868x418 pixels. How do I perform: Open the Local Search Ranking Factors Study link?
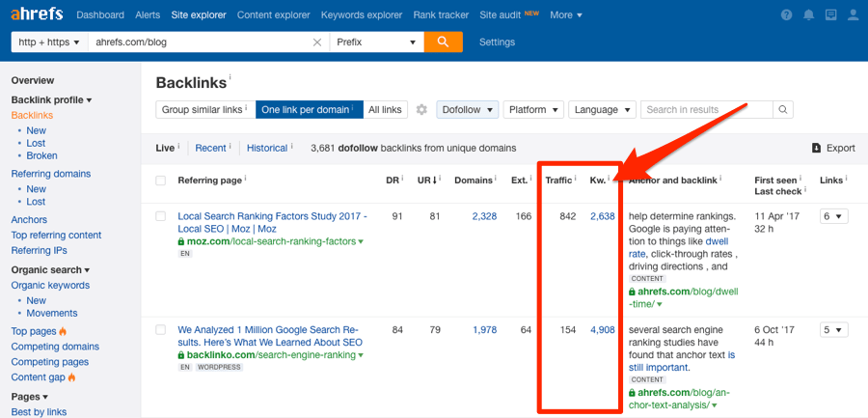272,222
